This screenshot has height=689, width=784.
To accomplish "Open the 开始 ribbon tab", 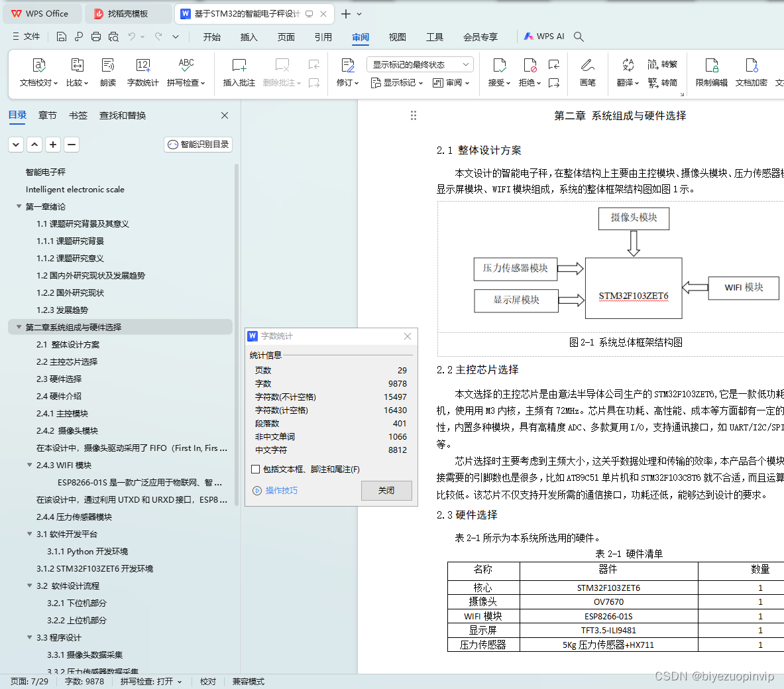I will tap(212, 37).
